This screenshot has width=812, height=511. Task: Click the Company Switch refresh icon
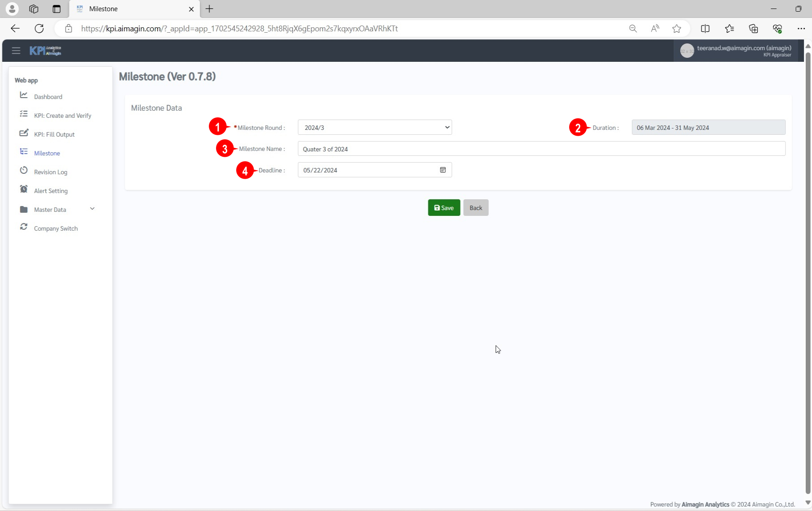24,227
